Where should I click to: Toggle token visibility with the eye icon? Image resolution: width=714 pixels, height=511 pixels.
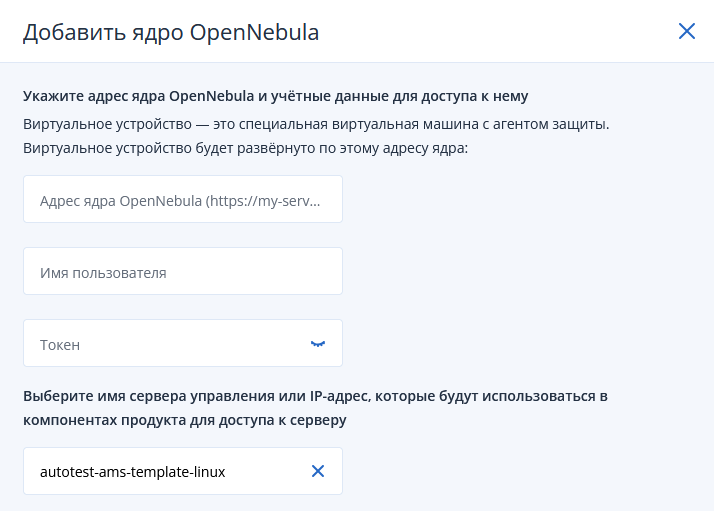coord(318,344)
